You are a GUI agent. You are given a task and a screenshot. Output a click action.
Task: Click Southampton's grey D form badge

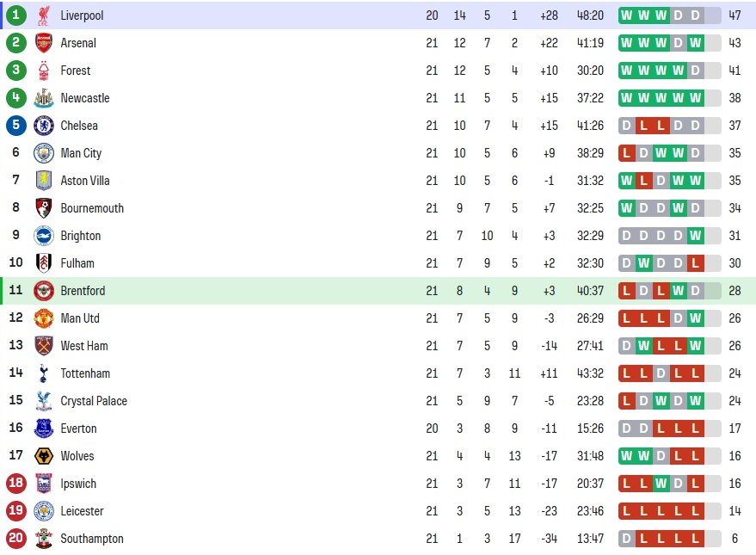626,539
